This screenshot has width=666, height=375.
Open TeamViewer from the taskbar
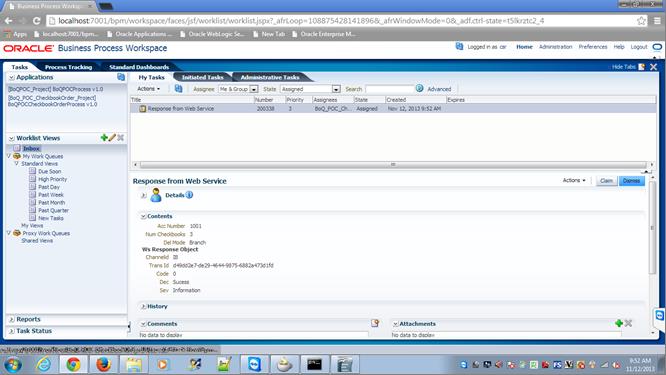pos(254,364)
